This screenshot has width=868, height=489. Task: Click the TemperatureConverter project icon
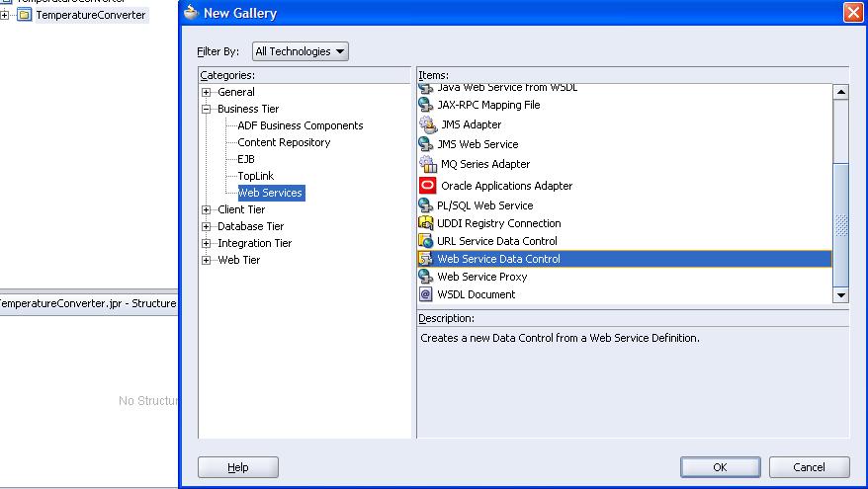24,15
